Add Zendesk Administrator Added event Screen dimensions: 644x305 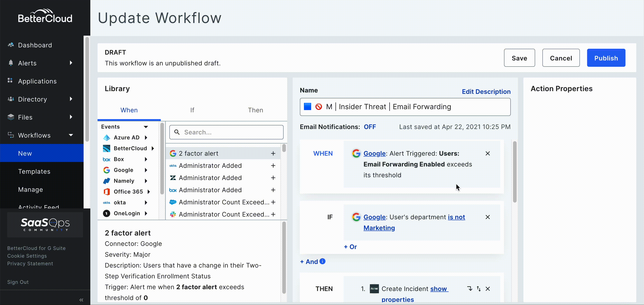pyautogui.click(x=273, y=178)
